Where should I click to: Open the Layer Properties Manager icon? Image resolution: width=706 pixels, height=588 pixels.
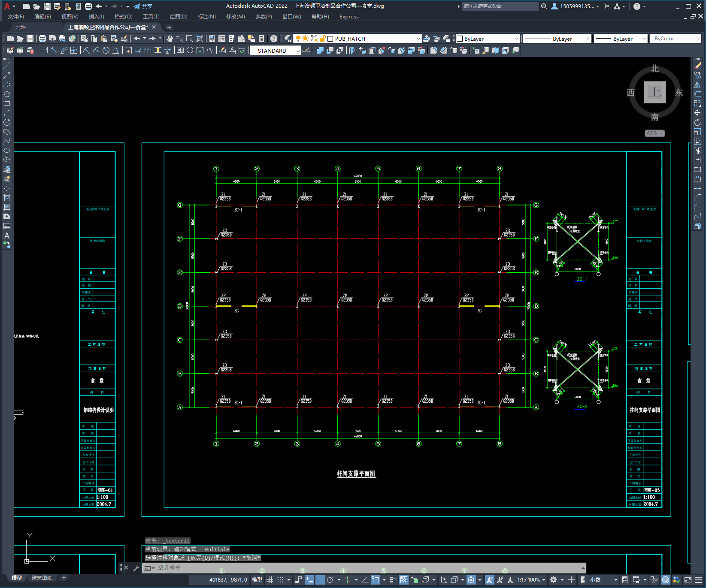pos(288,39)
